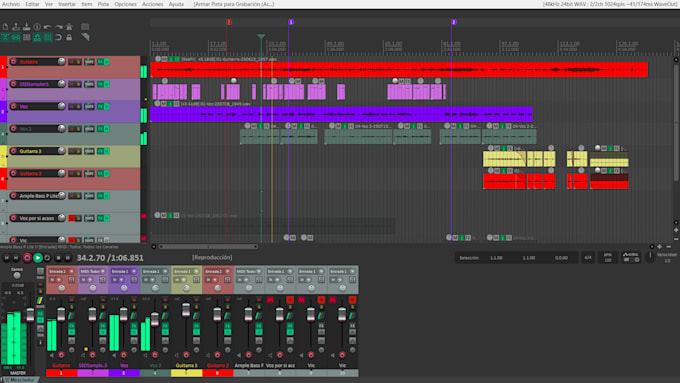This screenshot has width=680, height=383.
Task: Click the green Play button
Action: [38, 258]
